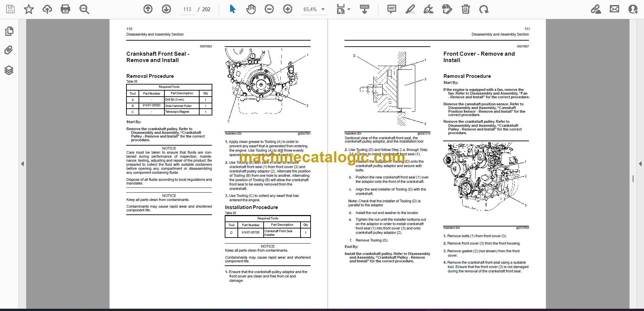
Task: Select the highlighter pen tool
Action: pyautogui.click(x=410, y=9)
